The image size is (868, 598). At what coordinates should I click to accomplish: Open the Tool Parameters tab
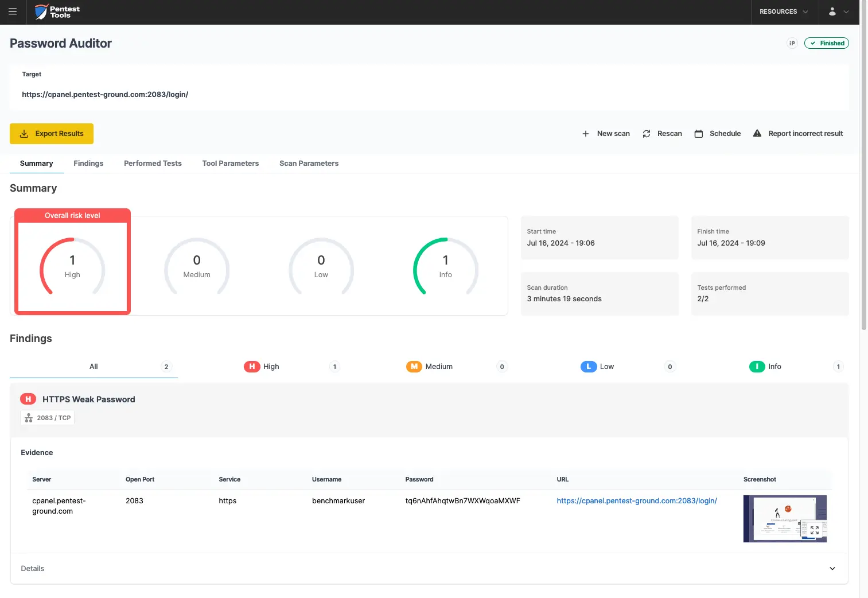point(231,164)
